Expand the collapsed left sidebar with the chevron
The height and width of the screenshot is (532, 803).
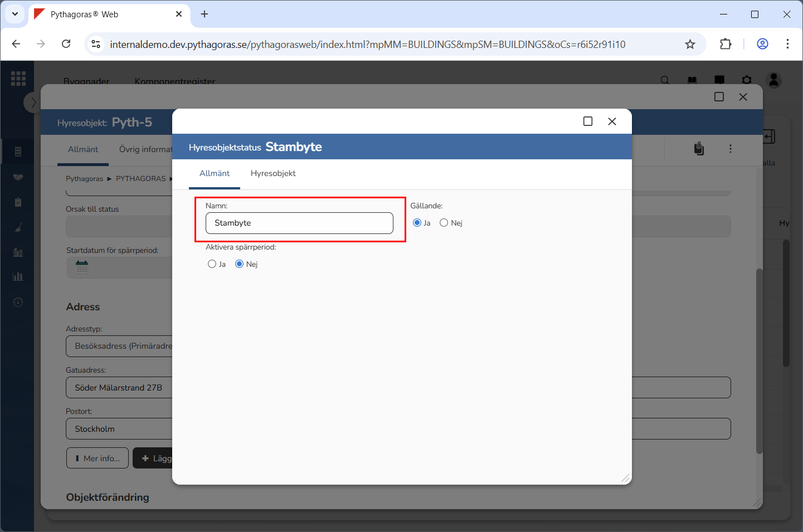tap(33, 103)
